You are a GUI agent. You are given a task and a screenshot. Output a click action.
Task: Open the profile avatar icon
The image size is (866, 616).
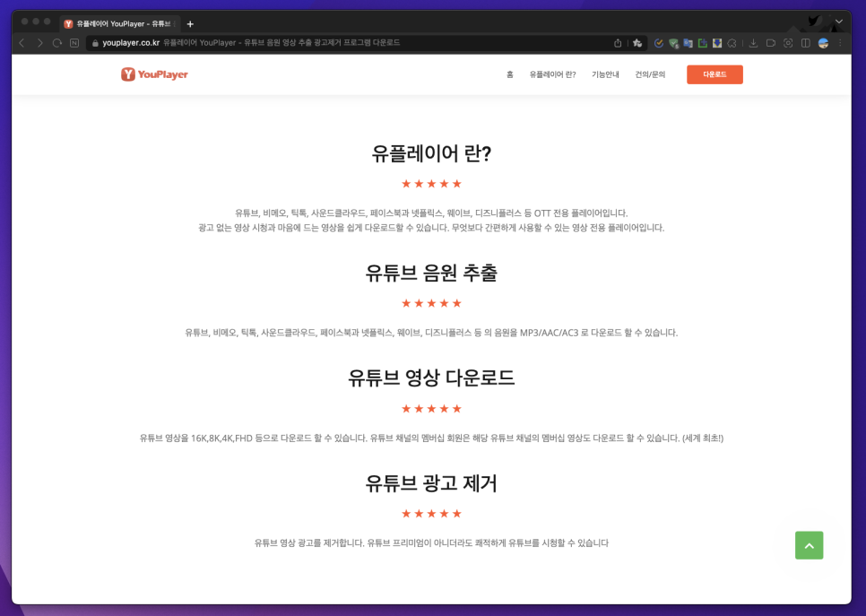(x=824, y=43)
